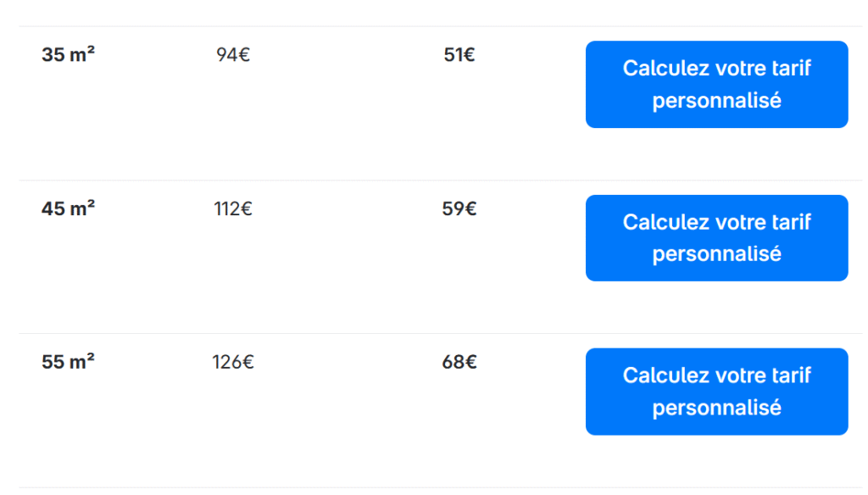Click the 94€ price value

coord(231,54)
